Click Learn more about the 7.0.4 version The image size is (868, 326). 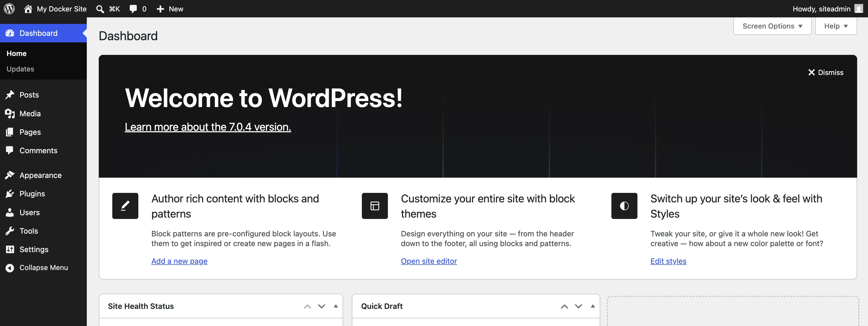click(208, 127)
